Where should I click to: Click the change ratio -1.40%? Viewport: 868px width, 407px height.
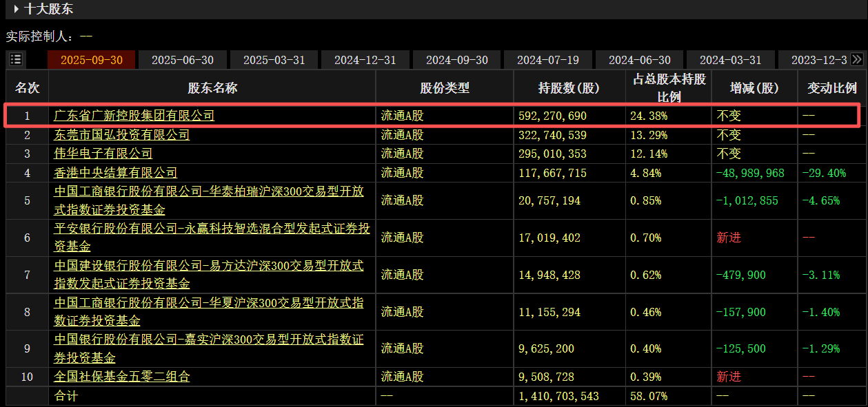pyautogui.click(x=821, y=312)
